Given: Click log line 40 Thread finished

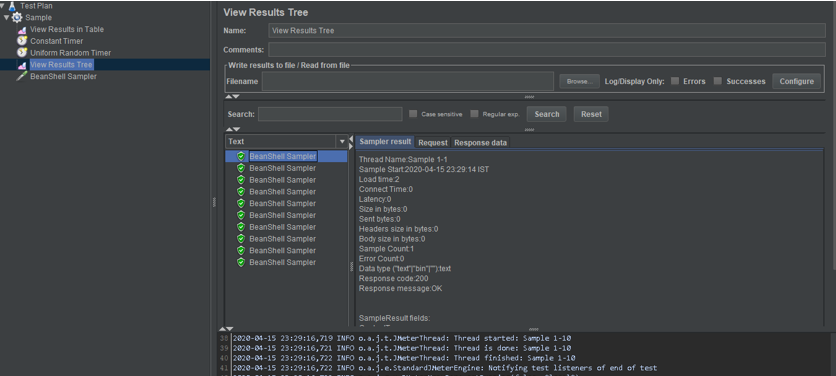Looking at the screenshot, I should pyautogui.click(x=404, y=358).
